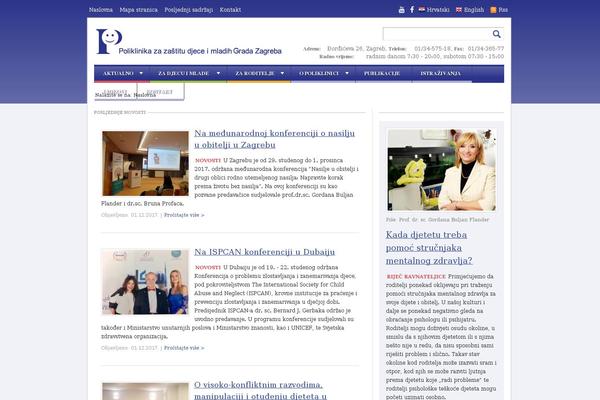Open the Poliklinika za zaštitu djece title
The height and width of the screenshot is (400, 600).
[200, 51]
